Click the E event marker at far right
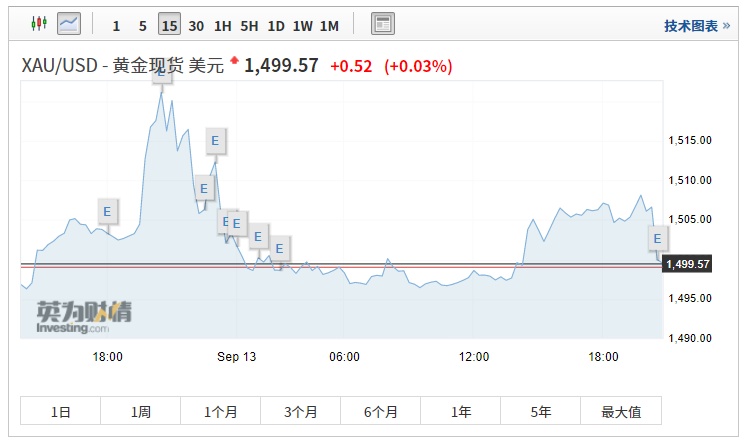Viewport: 748px width, 445px height. click(657, 238)
